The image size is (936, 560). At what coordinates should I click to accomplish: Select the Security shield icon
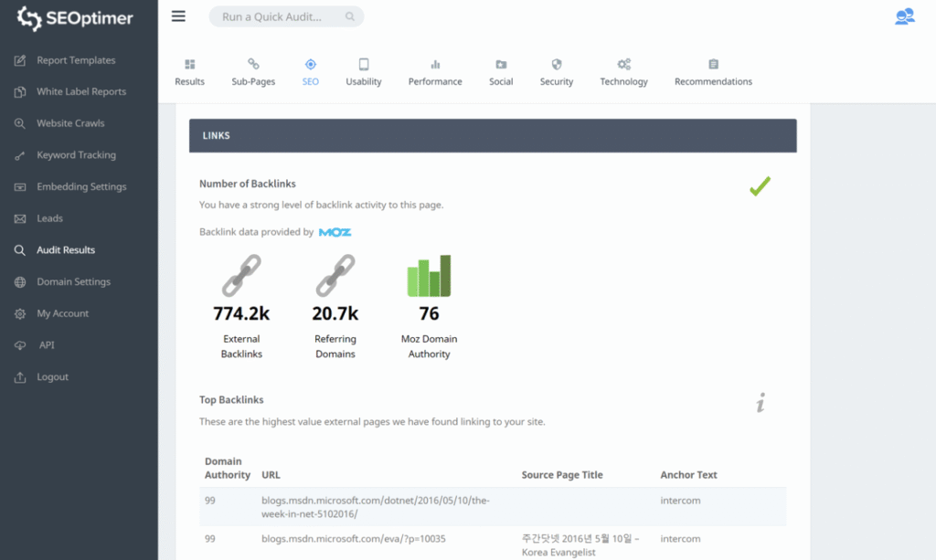tap(556, 65)
